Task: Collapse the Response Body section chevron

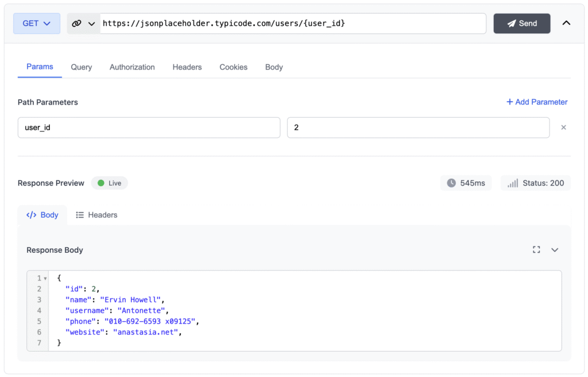Action: [x=555, y=249]
